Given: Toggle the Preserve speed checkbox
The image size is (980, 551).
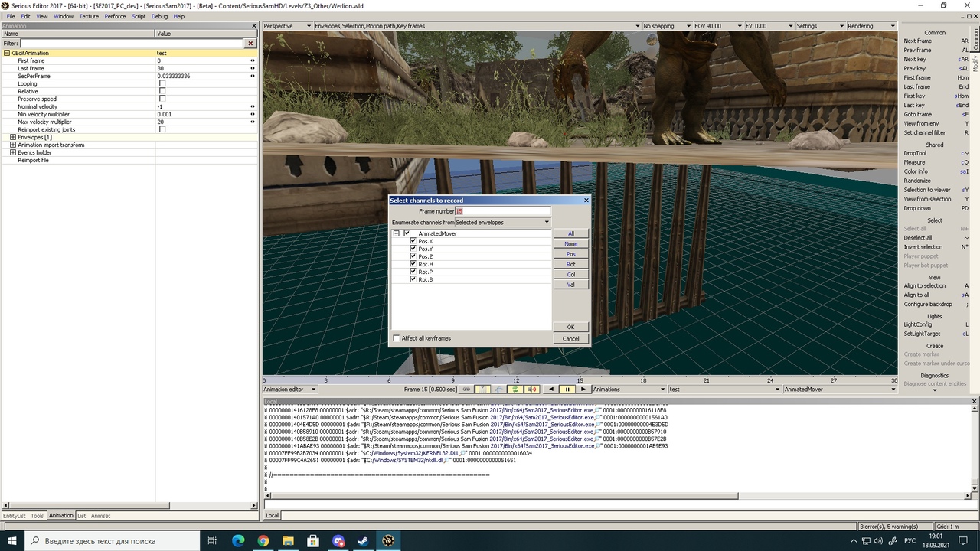Looking at the screenshot, I should tap(162, 99).
